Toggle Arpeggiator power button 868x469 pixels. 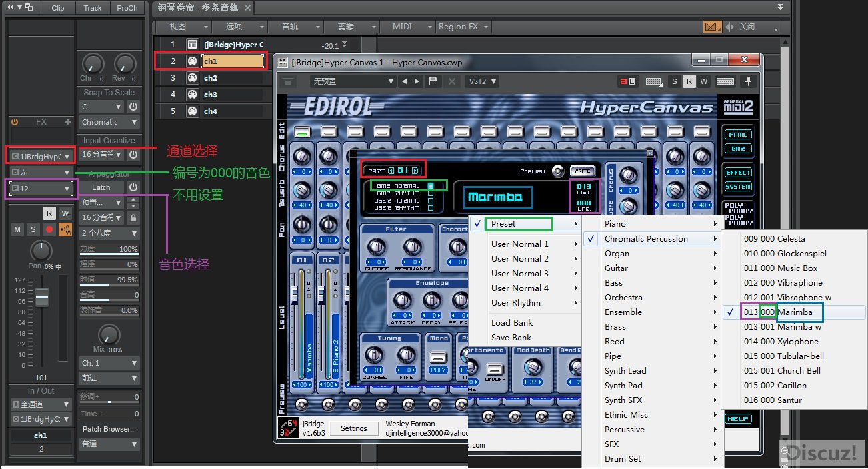133,187
